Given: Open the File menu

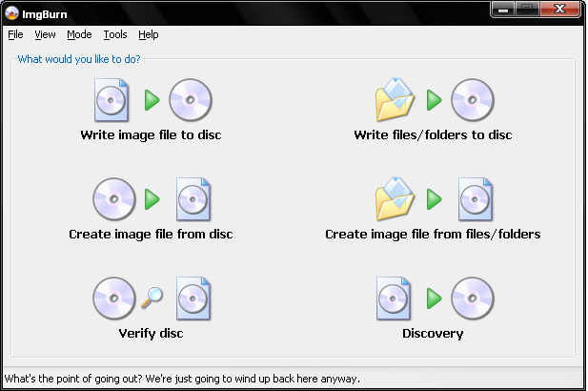Looking at the screenshot, I should pyautogui.click(x=15, y=34).
